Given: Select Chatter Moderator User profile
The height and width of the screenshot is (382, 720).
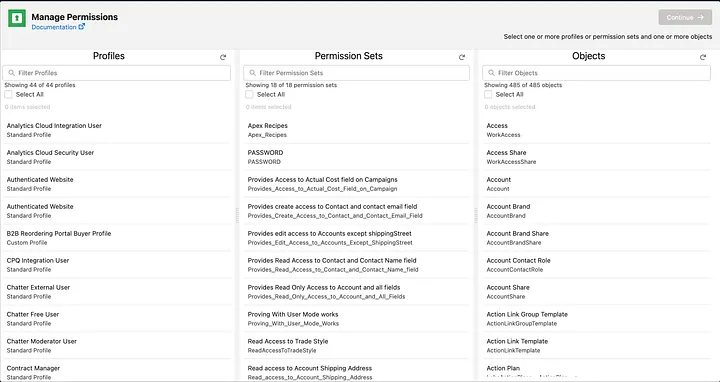Looking at the screenshot, I should tap(117, 346).
